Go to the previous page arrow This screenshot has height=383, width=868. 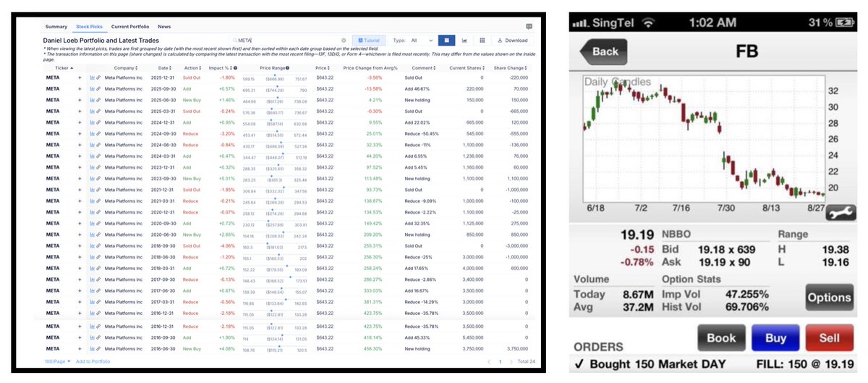coord(490,361)
